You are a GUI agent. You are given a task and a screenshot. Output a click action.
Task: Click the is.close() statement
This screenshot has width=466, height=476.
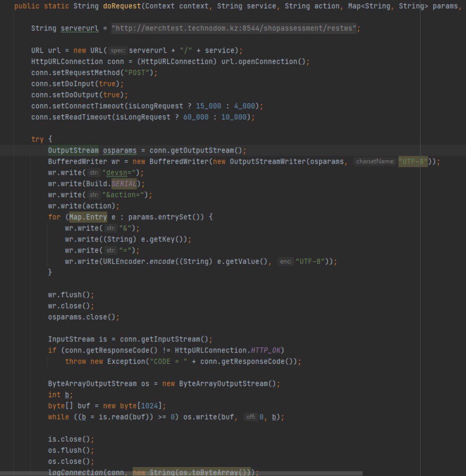pyautogui.click(x=71, y=440)
